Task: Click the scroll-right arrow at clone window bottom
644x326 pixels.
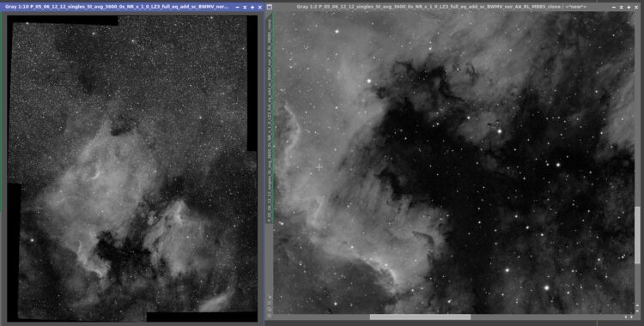Action: pos(631,317)
